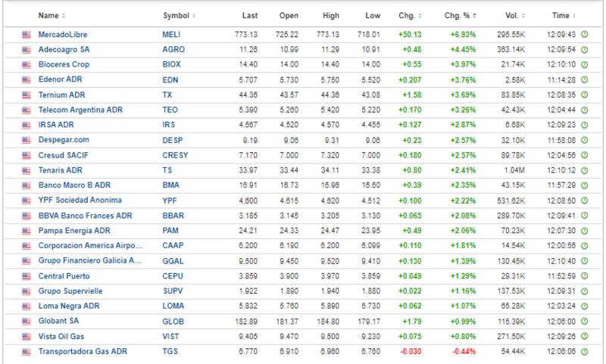Screen dimensions: 606x364
Task: Sort by the Chg. % column header
Action: click(459, 15)
